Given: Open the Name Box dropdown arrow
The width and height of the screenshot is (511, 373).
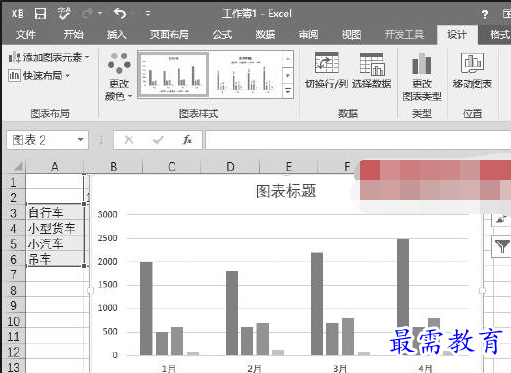Looking at the screenshot, I should coord(80,140).
